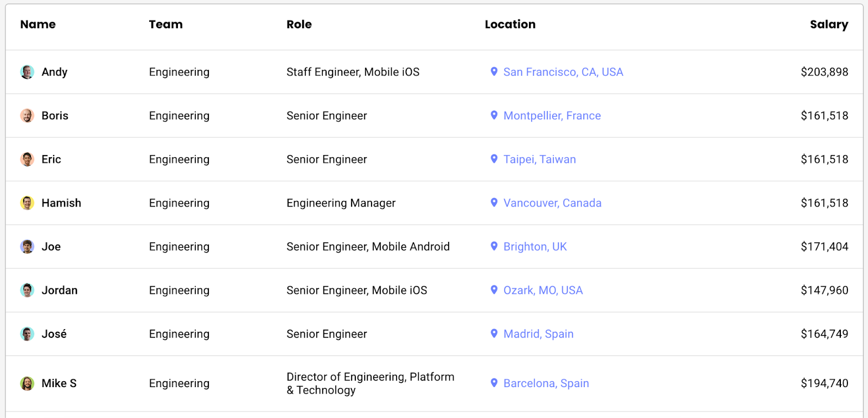The width and height of the screenshot is (868, 418).
Task: Open the Barcelona, Spain location link
Action: pyautogui.click(x=546, y=383)
